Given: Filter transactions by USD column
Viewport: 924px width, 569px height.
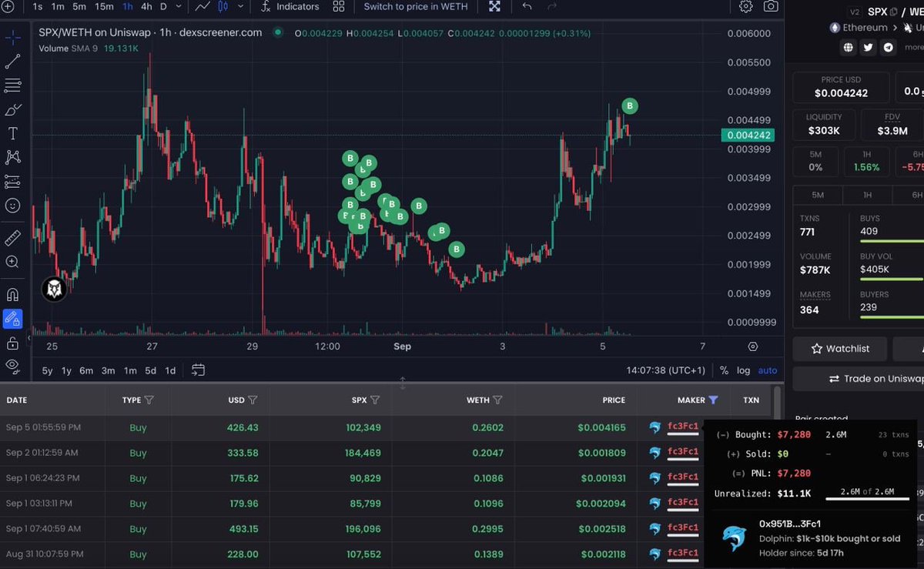Looking at the screenshot, I should click(x=253, y=400).
